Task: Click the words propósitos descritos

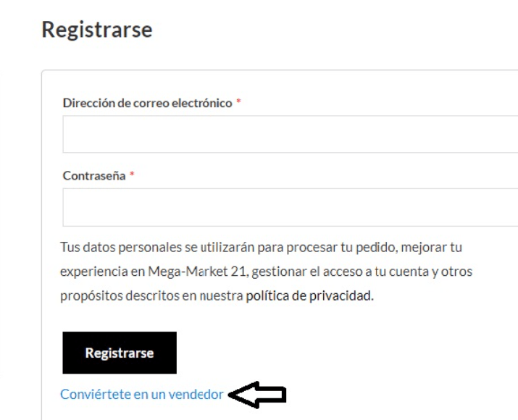Action: (120, 296)
